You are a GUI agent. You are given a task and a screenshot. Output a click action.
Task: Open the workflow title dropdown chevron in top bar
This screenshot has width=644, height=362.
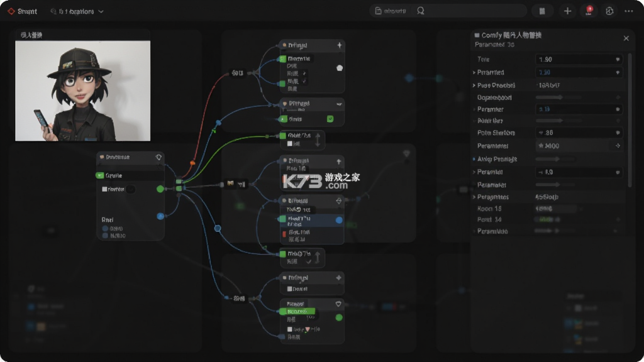(101, 11)
